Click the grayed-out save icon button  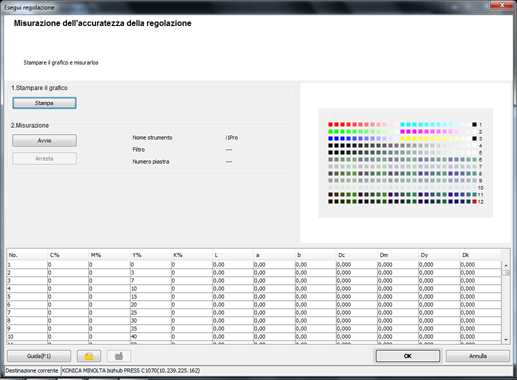[x=119, y=356]
